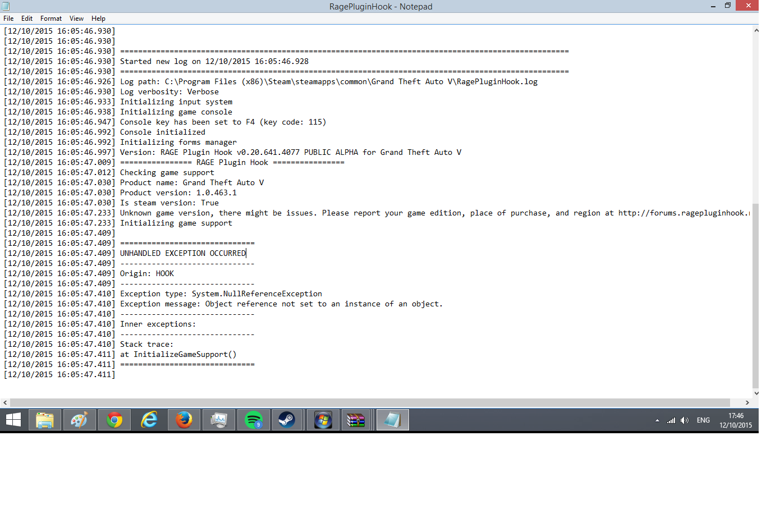Viewport: 780px width, 532px height.
Task: Open File Explorer from the taskbar
Action: (x=45, y=420)
